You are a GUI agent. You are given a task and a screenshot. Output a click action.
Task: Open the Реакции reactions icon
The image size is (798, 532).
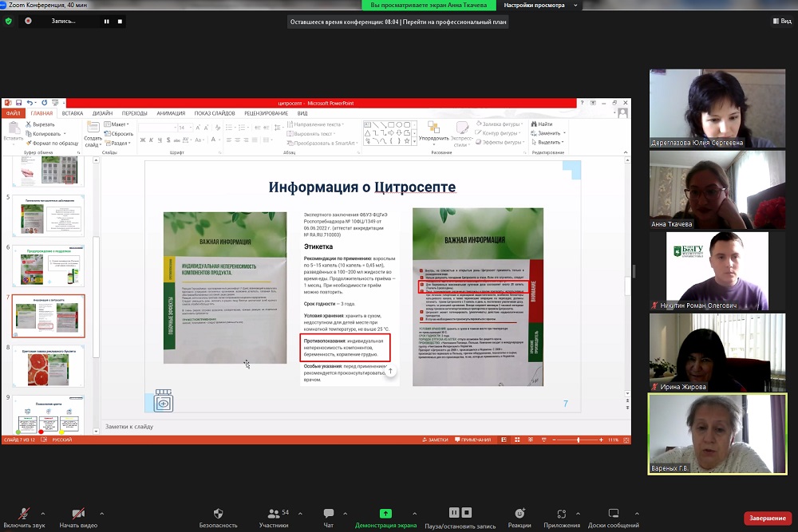tap(519, 514)
